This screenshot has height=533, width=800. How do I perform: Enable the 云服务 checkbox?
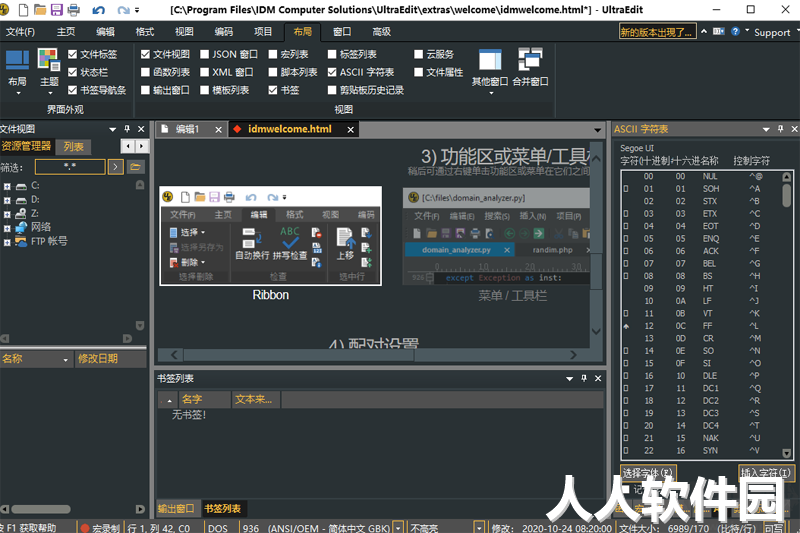(x=419, y=54)
